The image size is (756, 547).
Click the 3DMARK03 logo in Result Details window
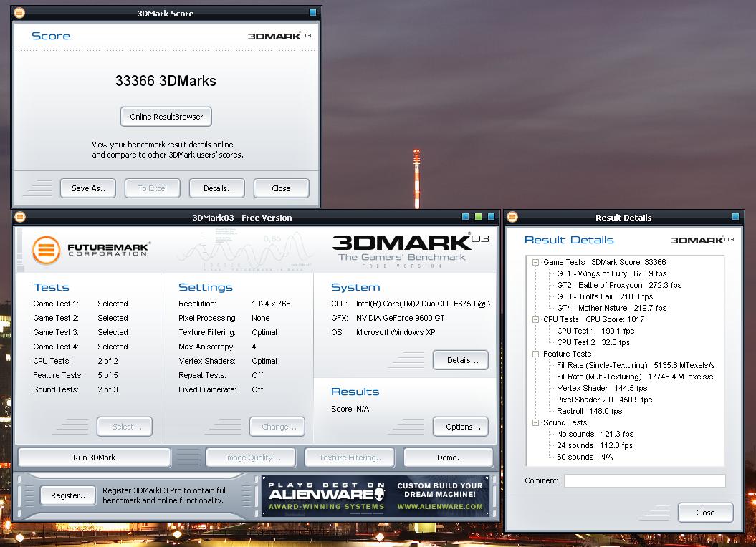tap(702, 240)
